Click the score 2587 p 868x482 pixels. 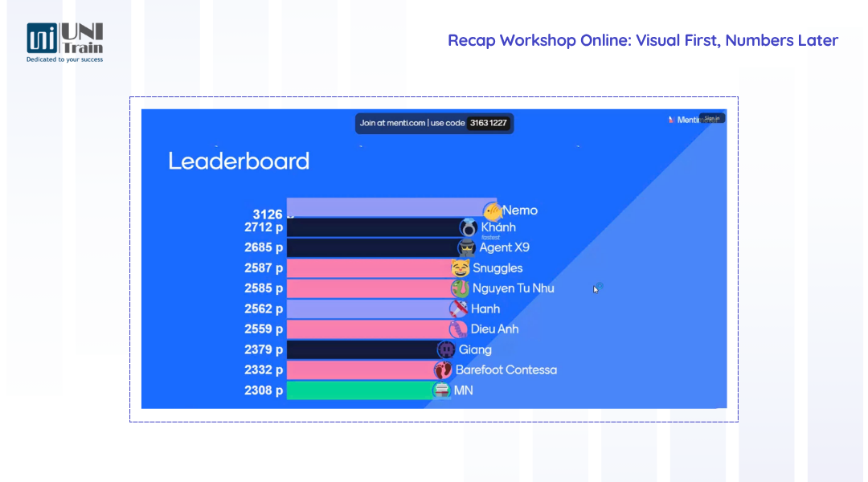click(x=264, y=268)
